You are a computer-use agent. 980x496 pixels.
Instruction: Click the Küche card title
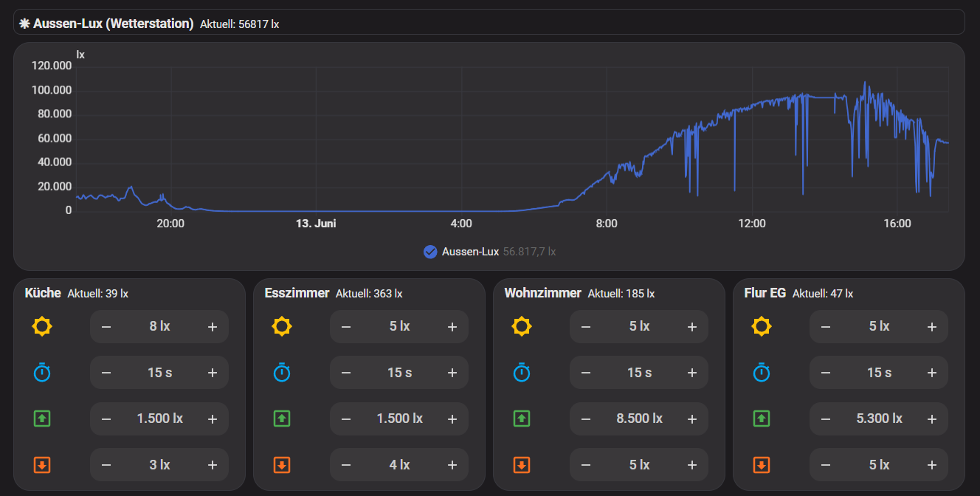tap(43, 293)
